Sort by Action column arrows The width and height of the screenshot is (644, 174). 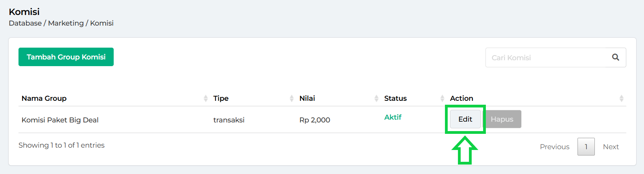622,98
